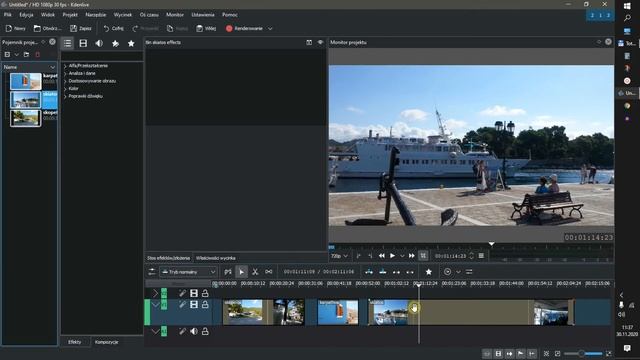
Task: Switch to Kompozycje tab
Action: (x=107, y=342)
